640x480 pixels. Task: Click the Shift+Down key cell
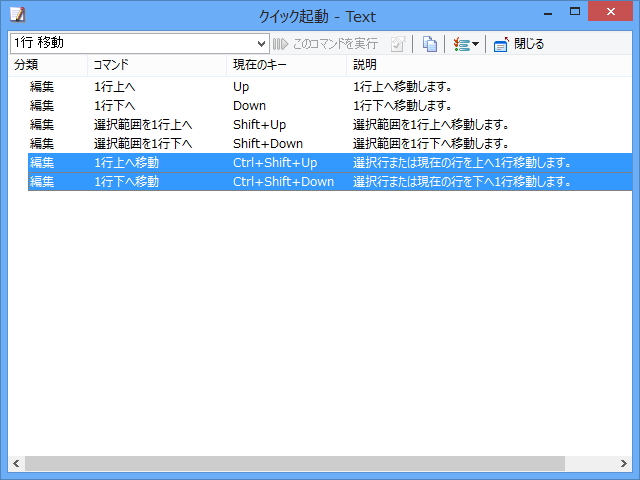tap(268, 144)
